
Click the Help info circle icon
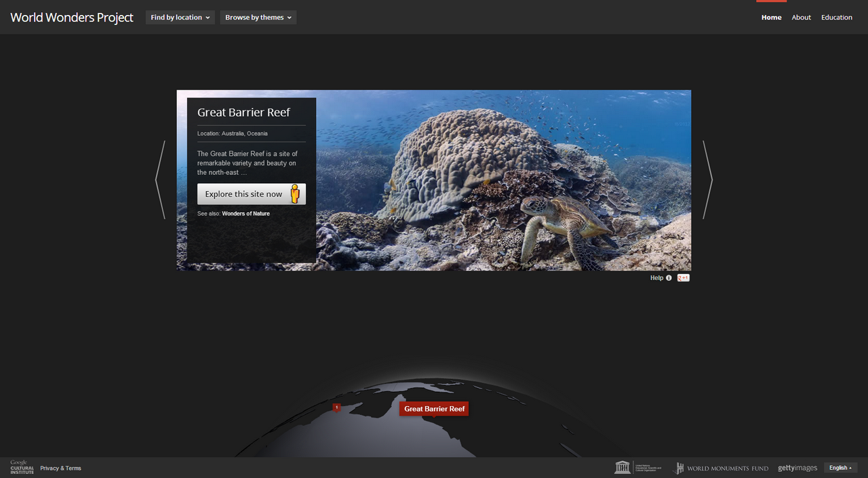pos(669,278)
